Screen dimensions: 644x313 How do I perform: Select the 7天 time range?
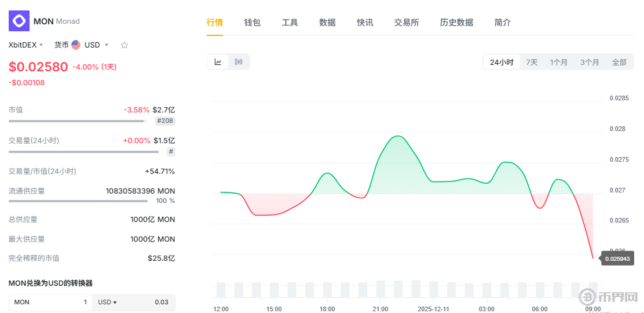point(532,62)
